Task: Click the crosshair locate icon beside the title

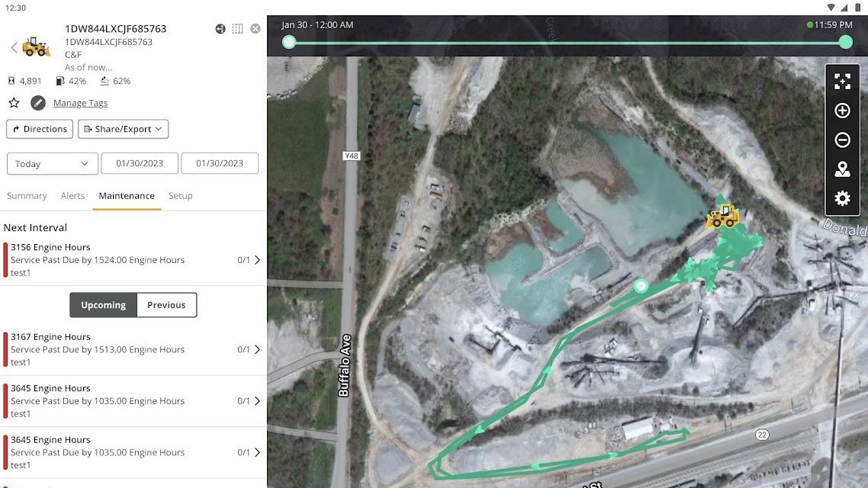Action: pyautogui.click(x=220, y=29)
